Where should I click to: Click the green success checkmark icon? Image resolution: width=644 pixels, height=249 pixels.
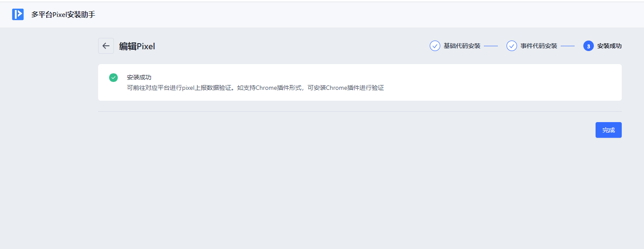(x=113, y=78)
